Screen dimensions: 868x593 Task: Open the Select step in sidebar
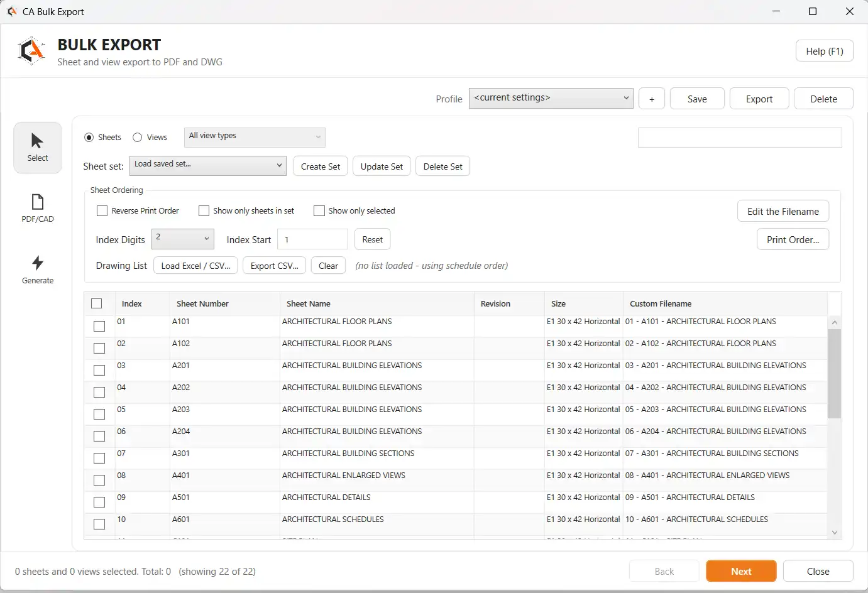point(38,148)
